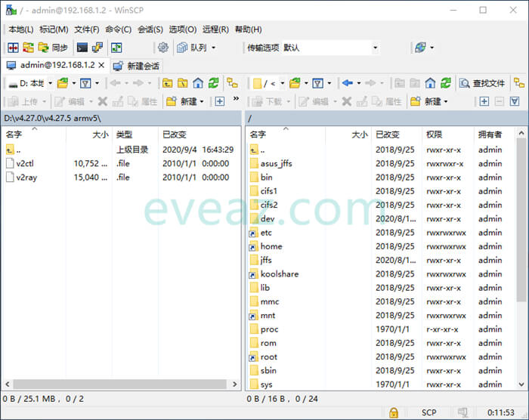
Task: Open the 传输选项 transfer settings combo box
Action: click(x=330, y=48)
